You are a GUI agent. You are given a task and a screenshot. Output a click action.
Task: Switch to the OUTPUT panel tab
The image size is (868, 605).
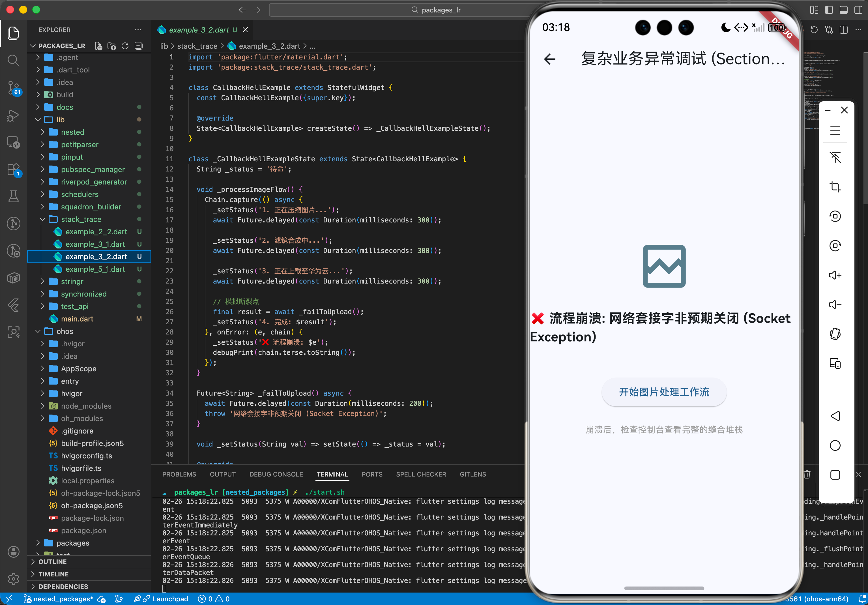[x=223, y=474]
